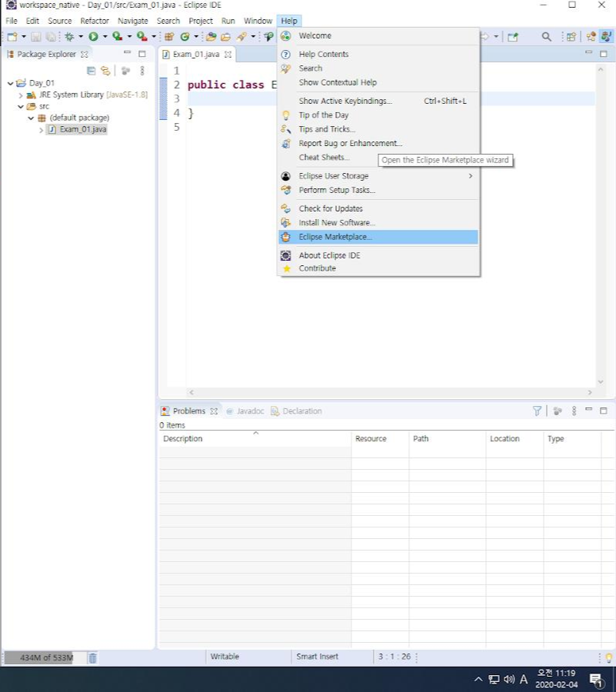Choose Show Active Keybindings... menu item

click(378, 101)
